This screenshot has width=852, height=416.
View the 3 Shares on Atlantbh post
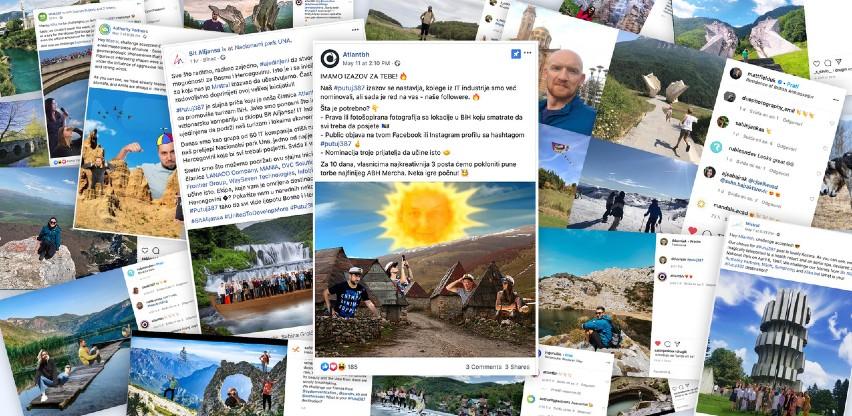click(517, 367)
